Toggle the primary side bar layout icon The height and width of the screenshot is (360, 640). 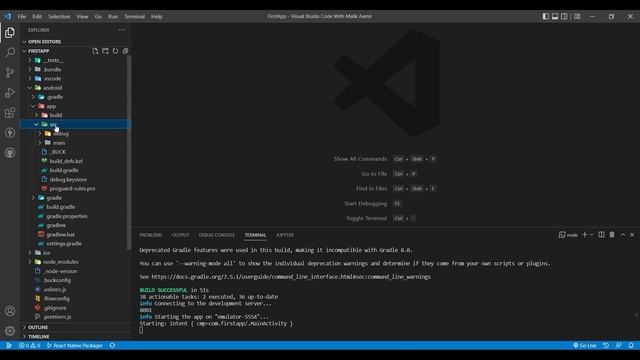click(x=546, y=16)
